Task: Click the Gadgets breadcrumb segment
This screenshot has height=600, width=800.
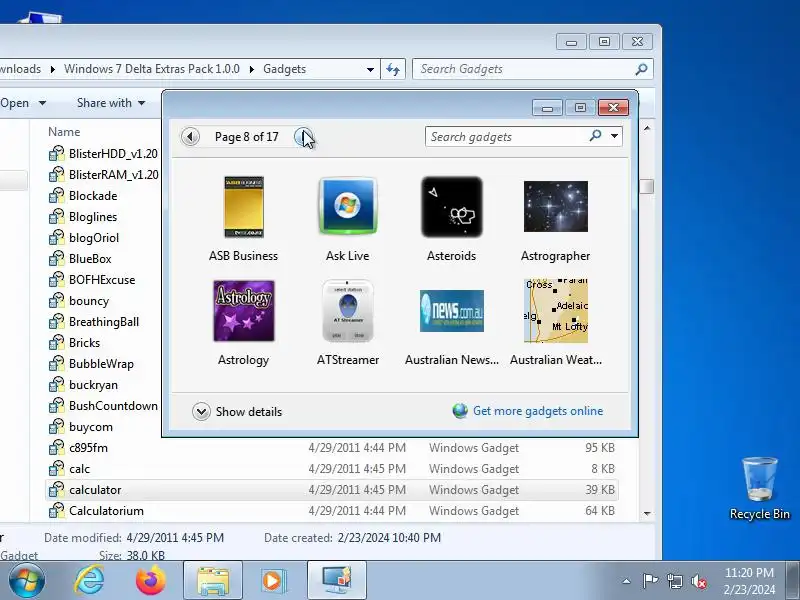Action: [x=284, y=69]
